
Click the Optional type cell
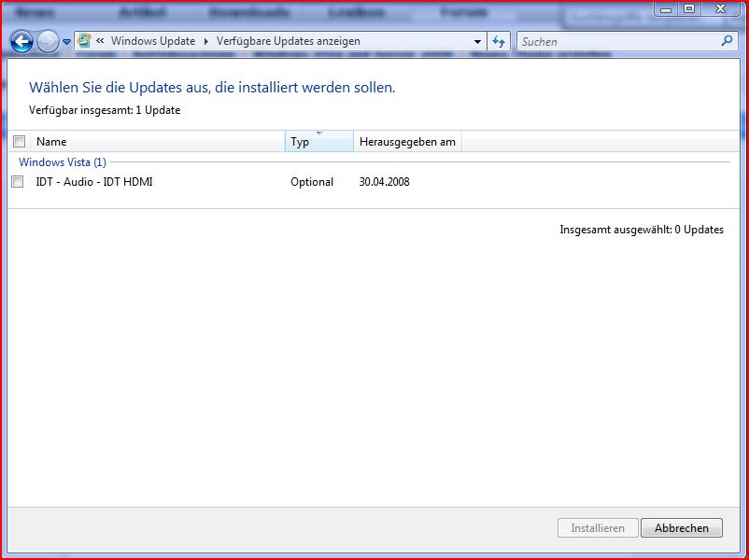pyautogui.click(x=312, y=182)
